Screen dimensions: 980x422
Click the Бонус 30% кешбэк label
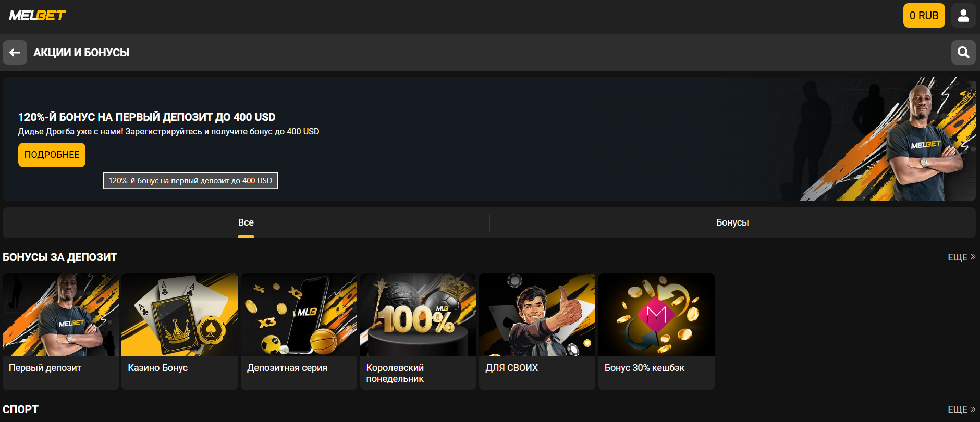tap(644, 368)
